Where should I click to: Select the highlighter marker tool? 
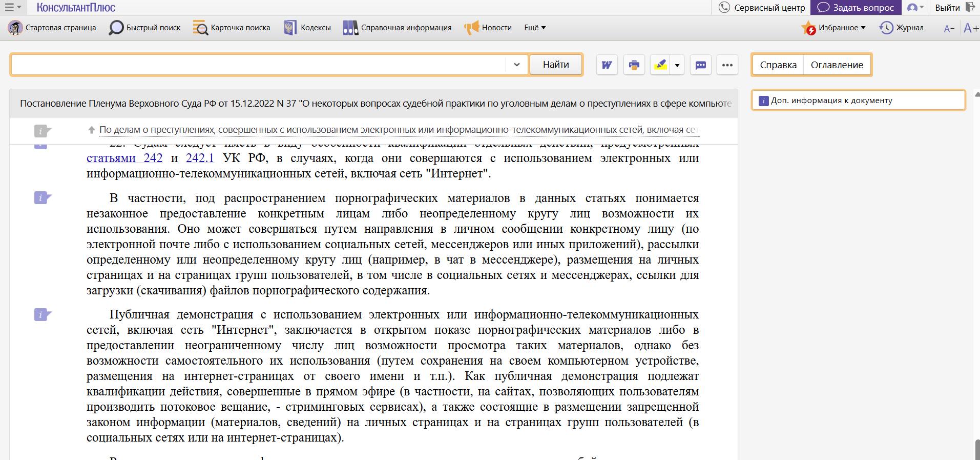click(660, 65)
